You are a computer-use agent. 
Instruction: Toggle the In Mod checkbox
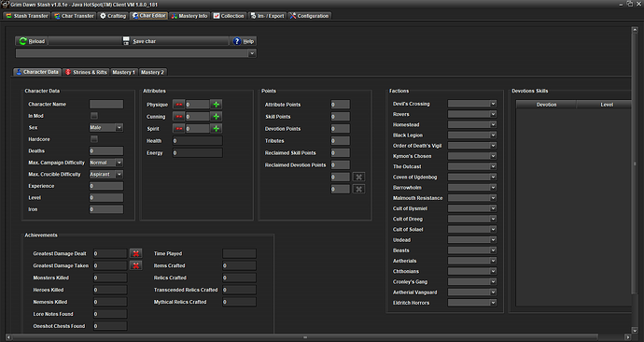[x=94, y=116]
